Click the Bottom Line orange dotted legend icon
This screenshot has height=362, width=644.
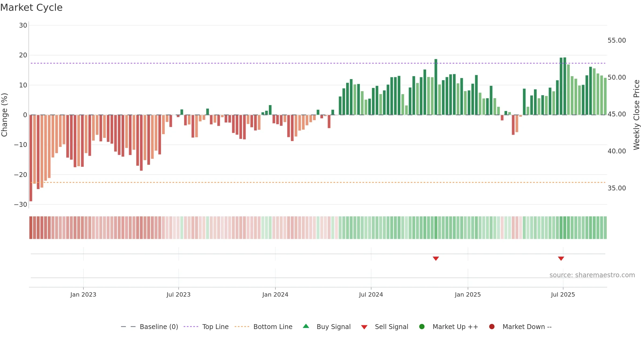point(242,327)
